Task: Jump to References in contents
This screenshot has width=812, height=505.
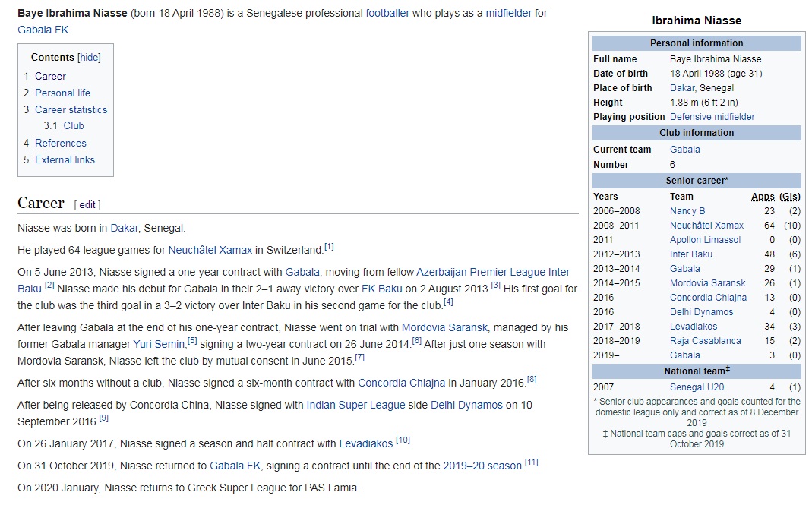Action: pos(61,143)
